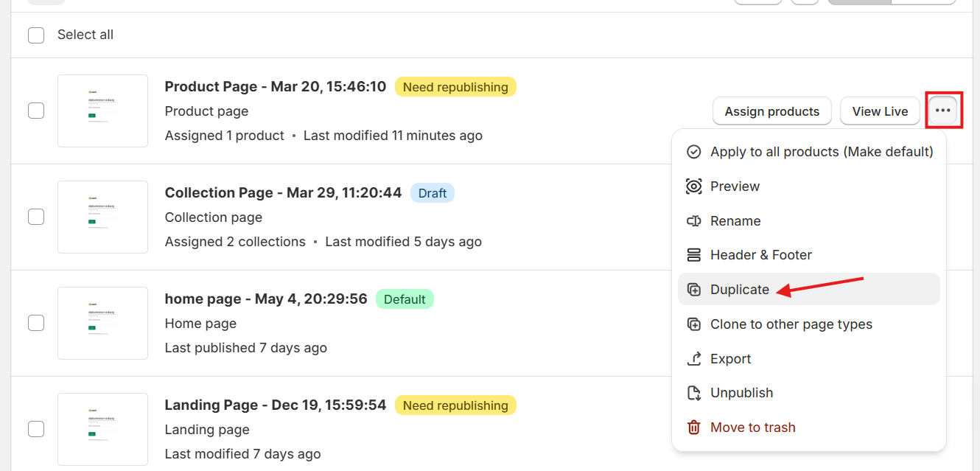Click the Assign products button
980x471 pixels.
click(x=771, y=111)
